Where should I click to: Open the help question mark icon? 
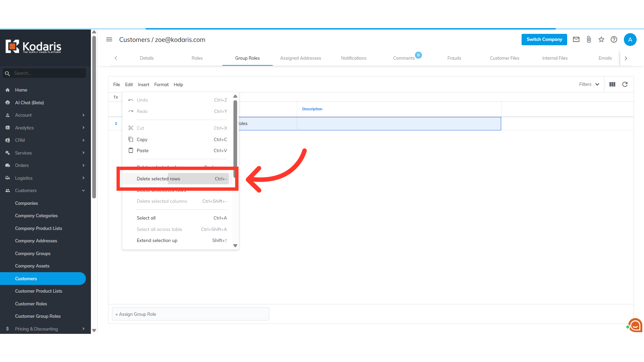point(614,40)
